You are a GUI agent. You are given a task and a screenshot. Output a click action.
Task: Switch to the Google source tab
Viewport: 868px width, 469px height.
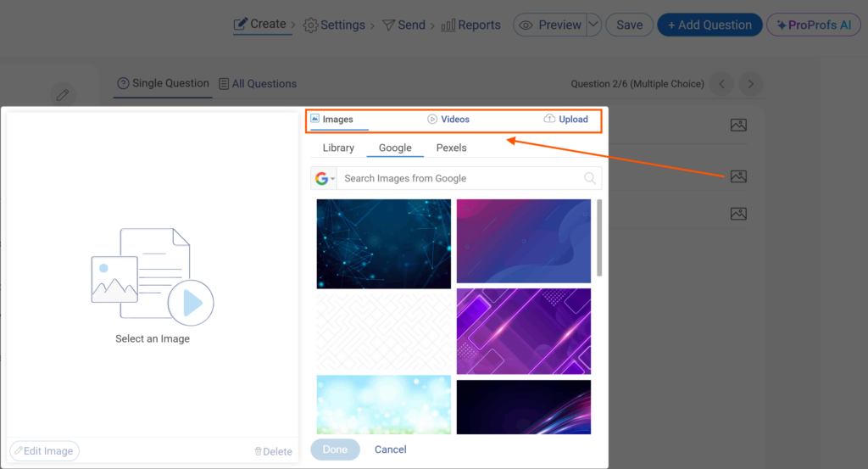pos(395,148)
